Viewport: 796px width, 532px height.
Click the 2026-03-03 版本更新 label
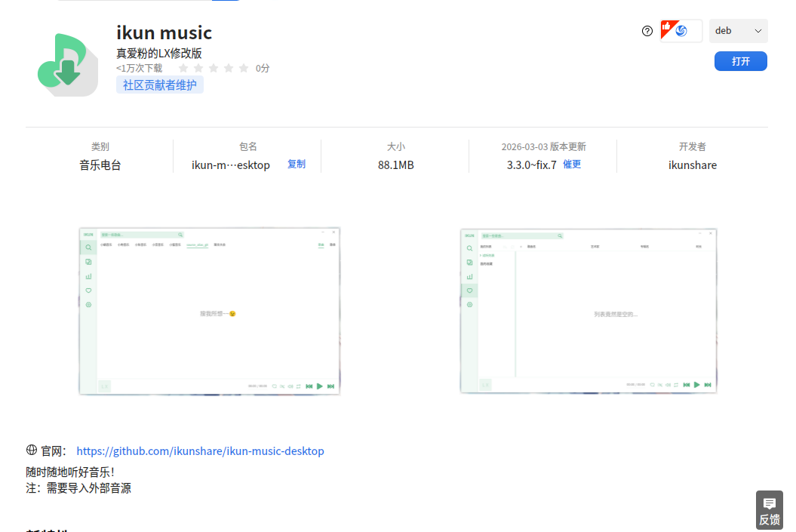pos(544,146)
